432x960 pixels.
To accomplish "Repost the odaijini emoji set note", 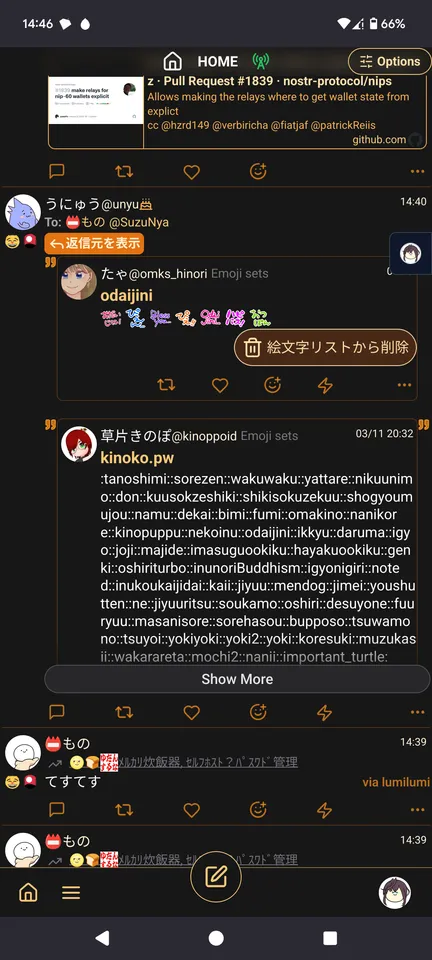I will pos(166,384).
